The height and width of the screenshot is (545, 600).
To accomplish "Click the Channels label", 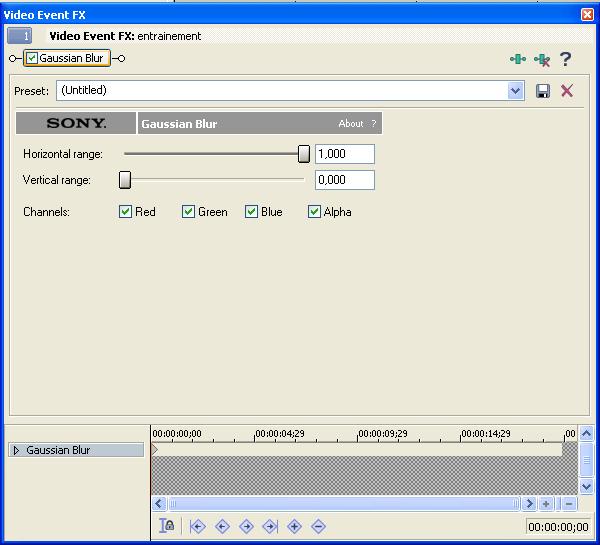I will tap(46, 212).
